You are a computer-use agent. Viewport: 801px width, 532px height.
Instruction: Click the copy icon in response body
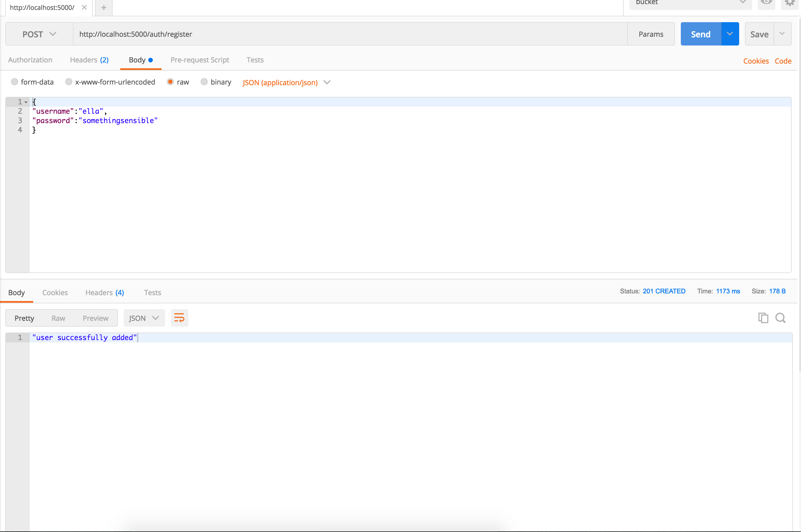[x=763, y=318]
